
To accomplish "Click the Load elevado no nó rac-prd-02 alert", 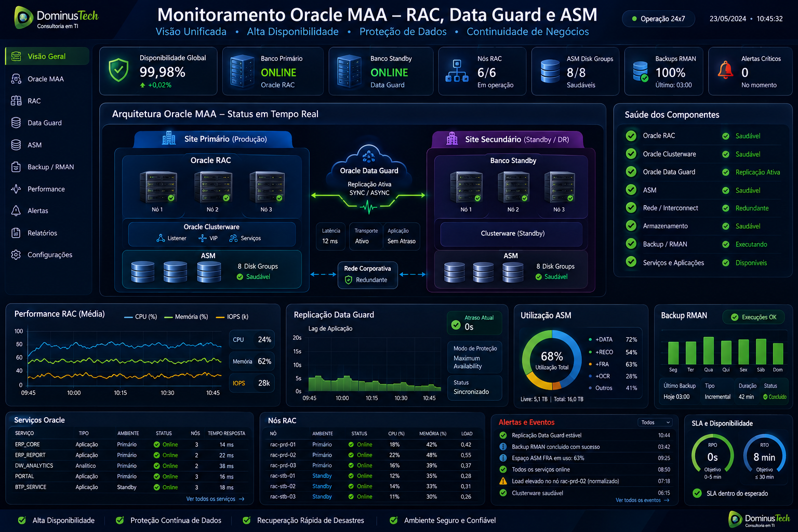I will 565,481.
